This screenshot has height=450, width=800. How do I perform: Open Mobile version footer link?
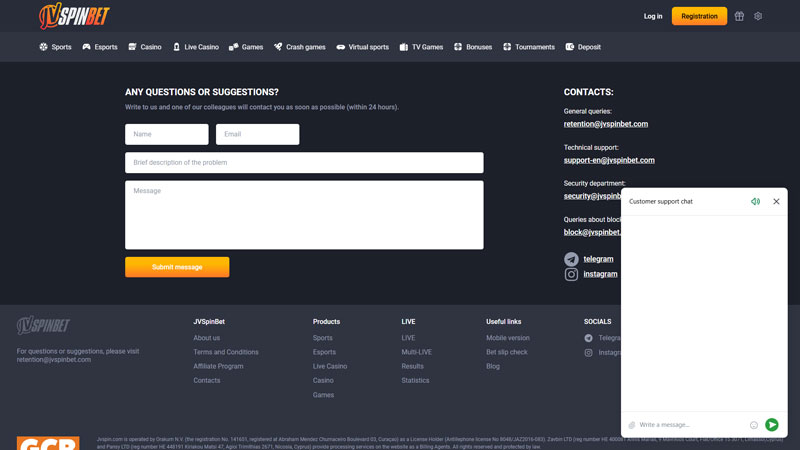coord(508,338)
